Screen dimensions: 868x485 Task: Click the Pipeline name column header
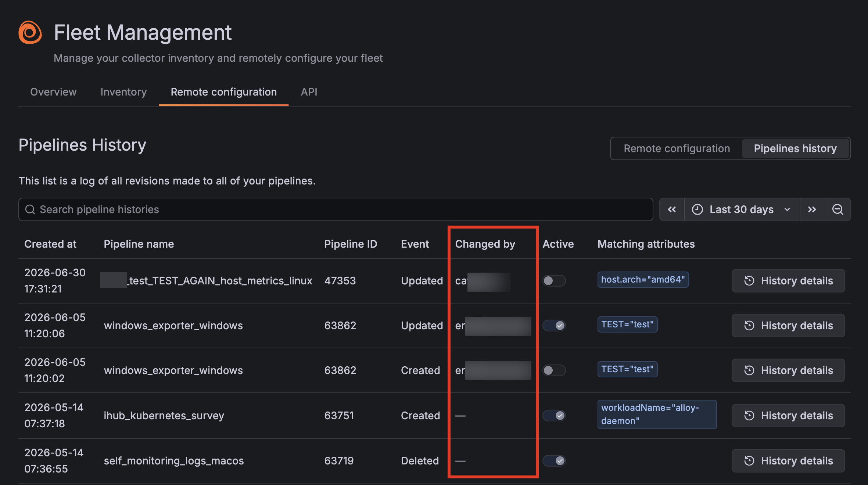(x=139, y=244)
